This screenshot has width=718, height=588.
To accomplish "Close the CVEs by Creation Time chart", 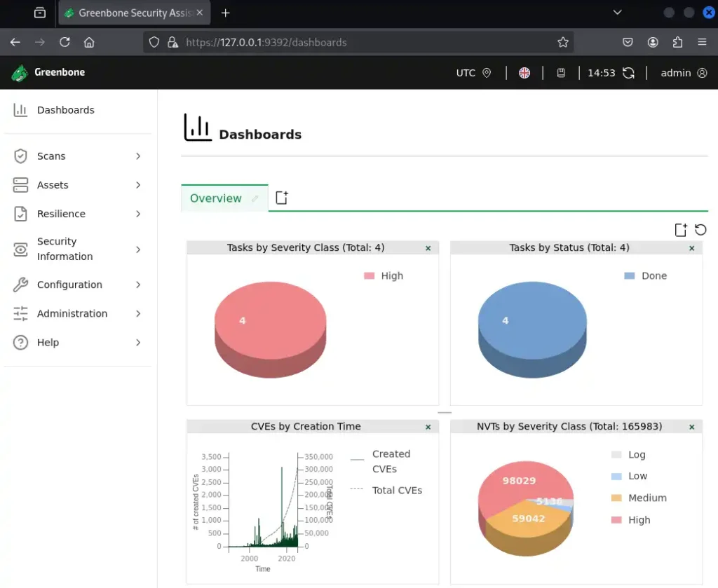I will [428, 427].
